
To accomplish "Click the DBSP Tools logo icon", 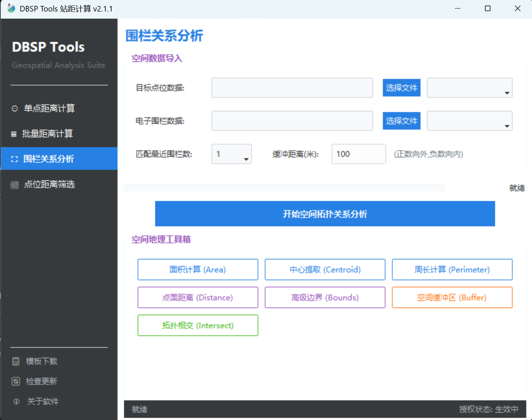I will pyautogui.click(x=11, y=8).
